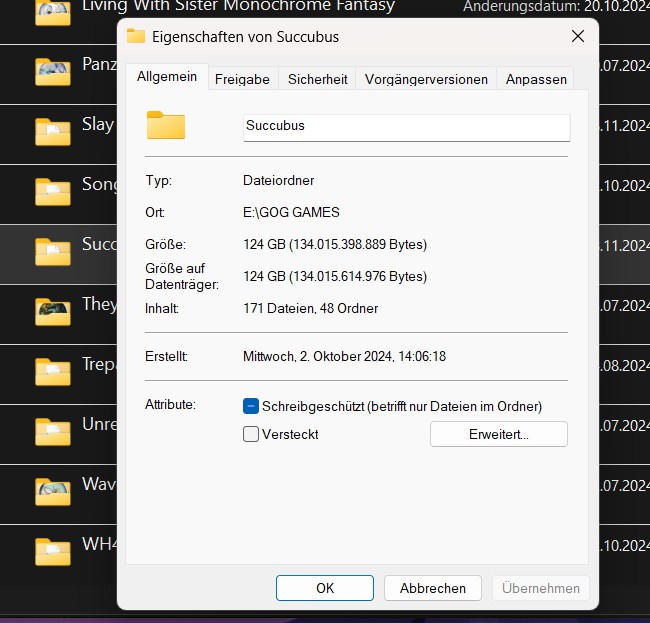Click the Änderungsdatum 20.10.2024 text in Explorer
650x623 pixels.
click(556, 7)
